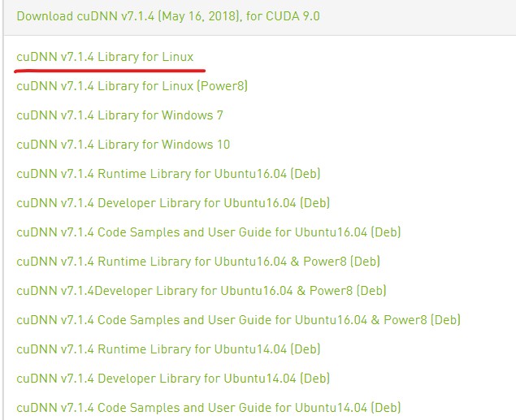516x420 pixels.
Task: Get Runtime Library for Ubuntu16.04 (Deb)
Action: pyautogui.click(x=168, y=174)
